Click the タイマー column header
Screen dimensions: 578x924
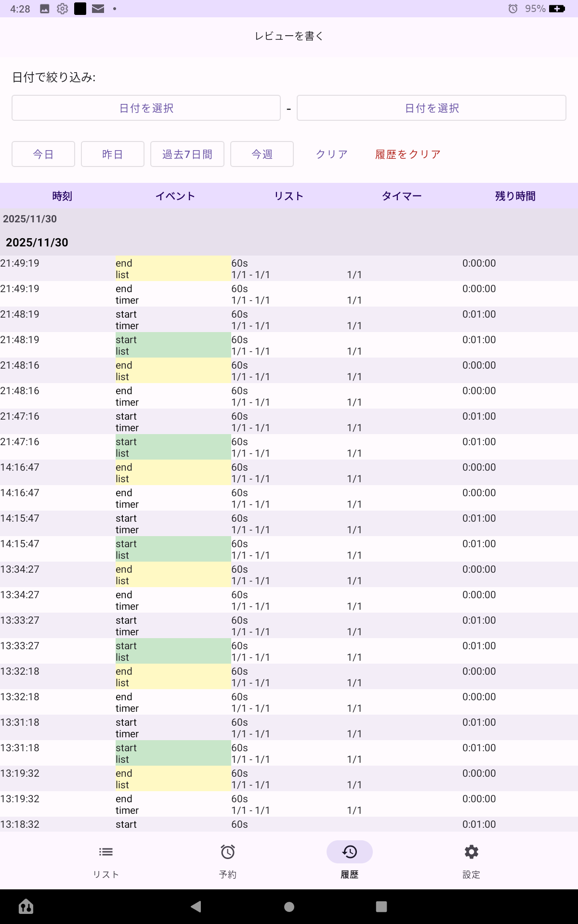coord(402,196)
